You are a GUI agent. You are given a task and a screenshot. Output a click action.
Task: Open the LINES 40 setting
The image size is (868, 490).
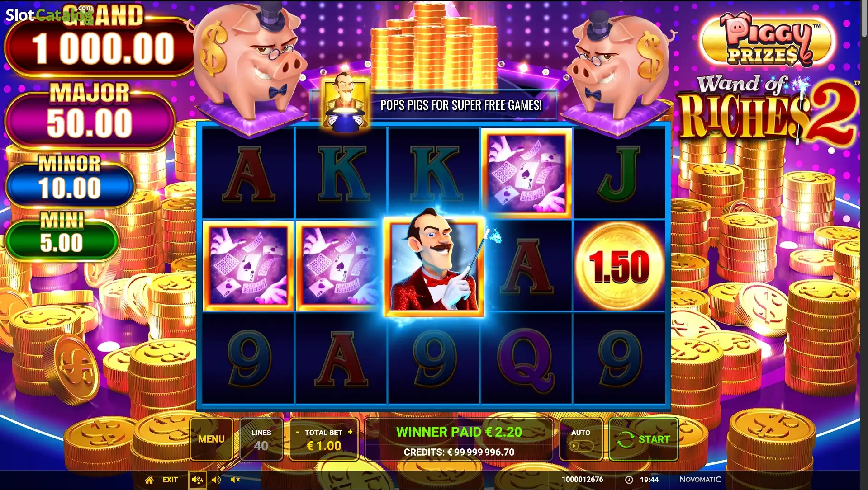261,439
